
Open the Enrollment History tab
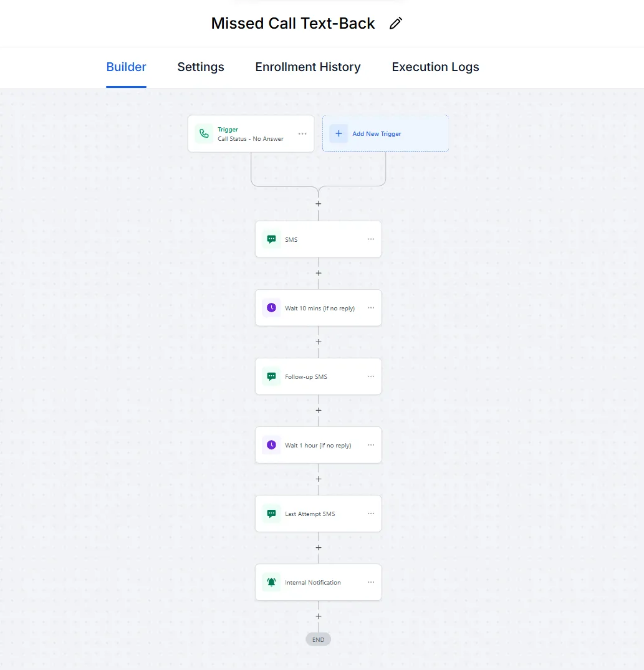(308, 67)
